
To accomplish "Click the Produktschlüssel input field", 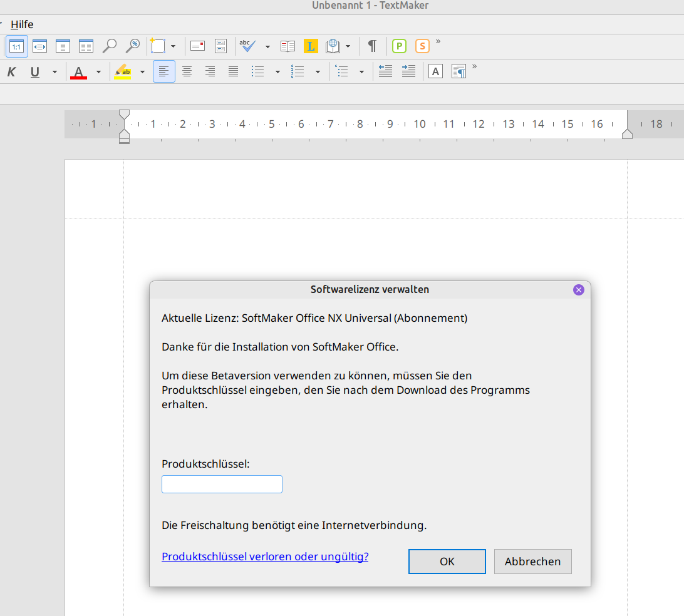I will tap(222, 485).
